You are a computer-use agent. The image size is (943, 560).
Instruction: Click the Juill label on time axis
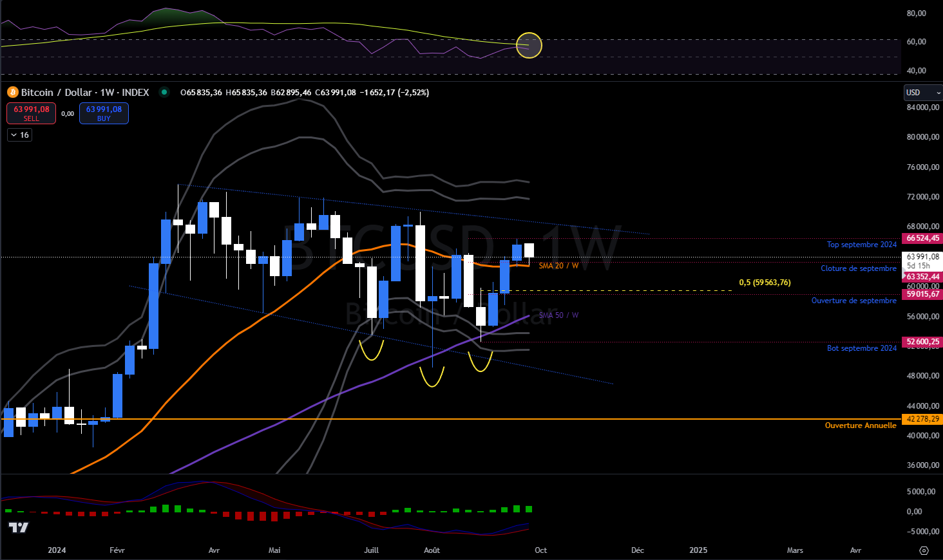371,550
